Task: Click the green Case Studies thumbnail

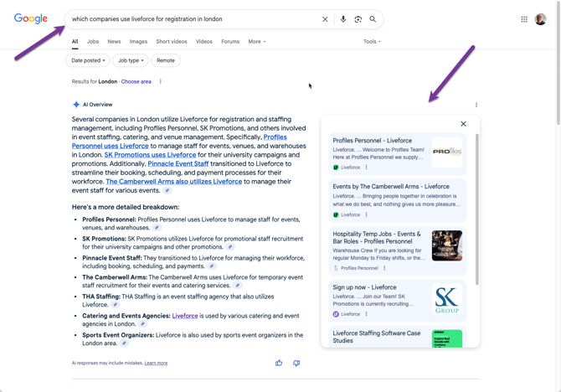Action: coord(447,338)
